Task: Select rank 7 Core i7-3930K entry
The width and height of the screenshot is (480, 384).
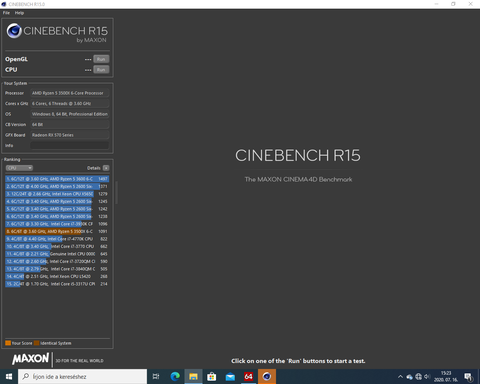Action: click(x=57, y=224)
